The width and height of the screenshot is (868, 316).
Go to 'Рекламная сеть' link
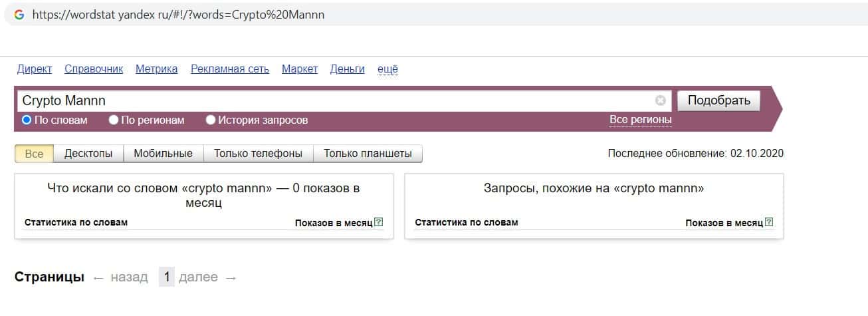click(229, 69)
